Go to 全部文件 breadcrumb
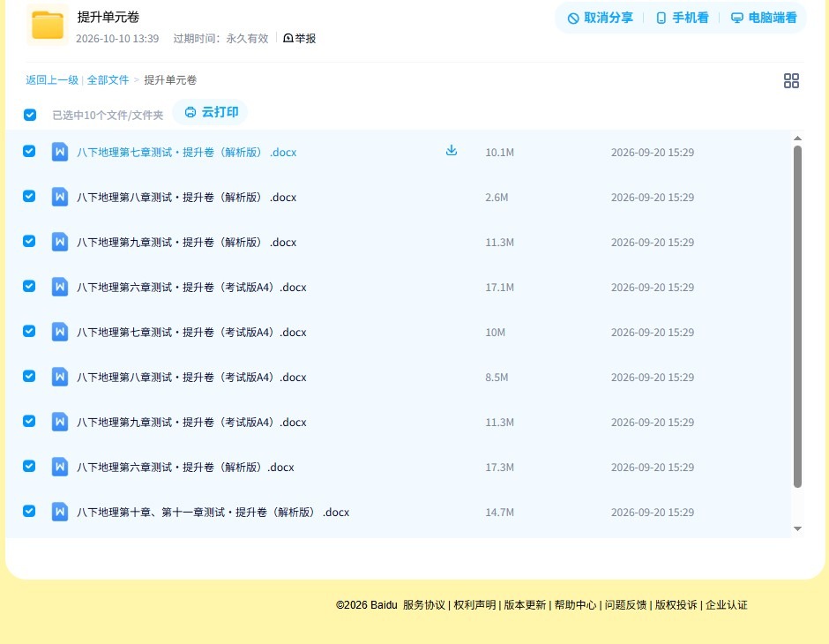Image resolution: width=829 pixels, height=644 pixels. coord(108,80)
